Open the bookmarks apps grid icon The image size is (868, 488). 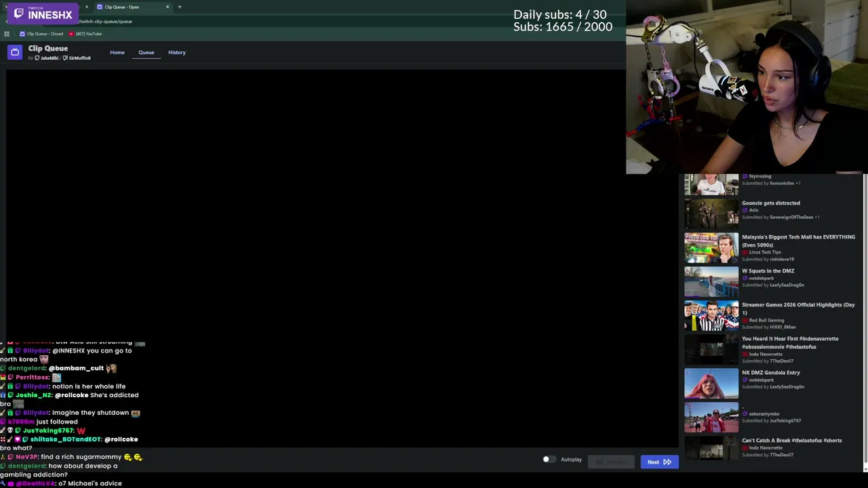coord(7,34)
